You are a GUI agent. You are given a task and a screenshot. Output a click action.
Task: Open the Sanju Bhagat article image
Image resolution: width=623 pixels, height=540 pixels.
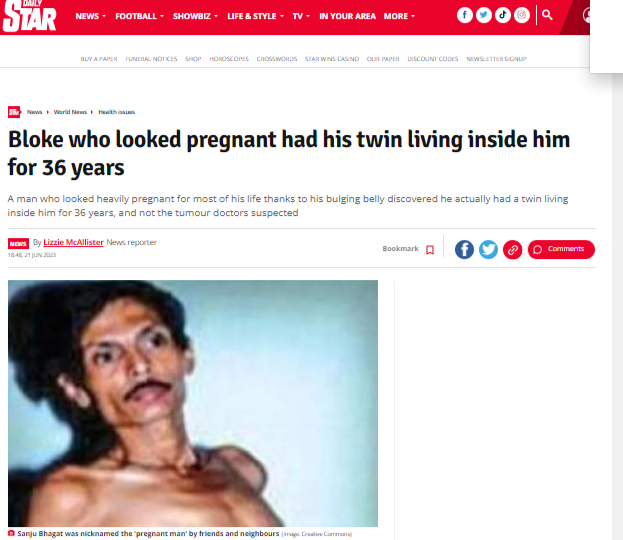coord(193,403)
